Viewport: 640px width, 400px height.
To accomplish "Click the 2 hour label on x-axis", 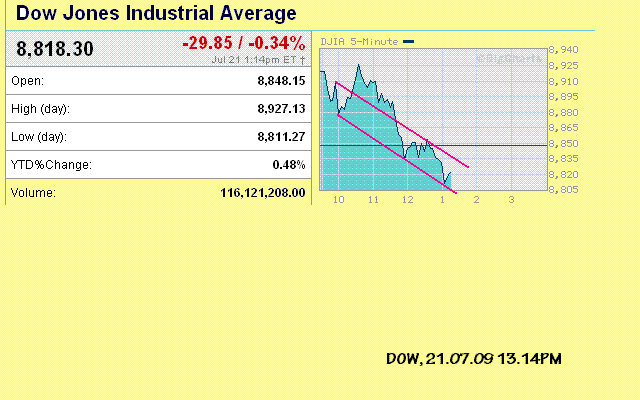I will click(476, 200).
